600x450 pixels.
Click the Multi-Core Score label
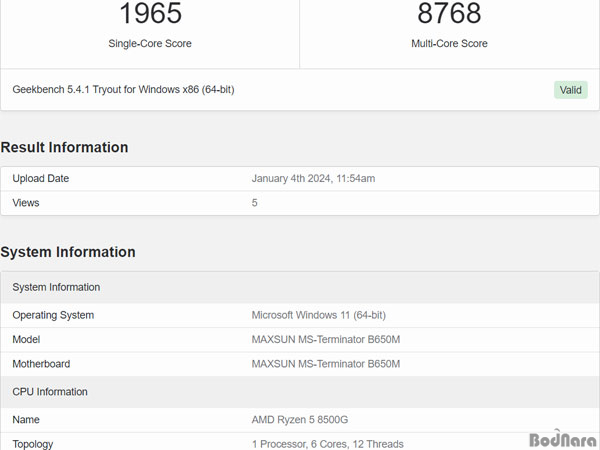tap(449, 44)
